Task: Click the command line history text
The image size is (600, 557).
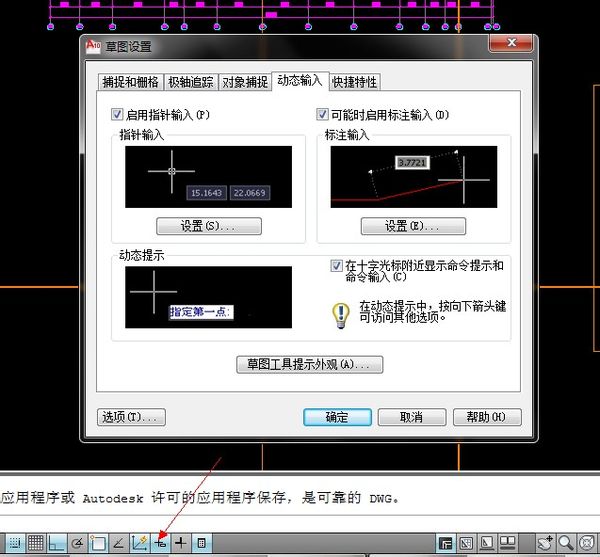Action: 200,498
